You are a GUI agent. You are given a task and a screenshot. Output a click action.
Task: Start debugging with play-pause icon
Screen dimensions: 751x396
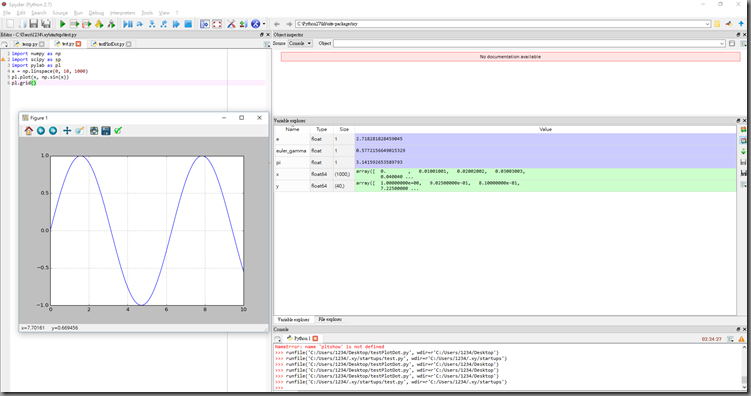click(127, 23)
